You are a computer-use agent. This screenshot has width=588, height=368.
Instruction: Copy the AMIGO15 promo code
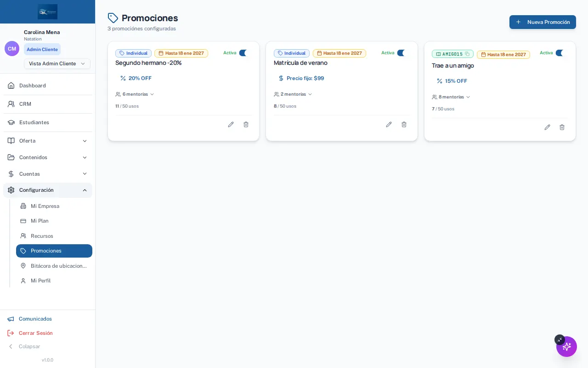coord(467,54)
